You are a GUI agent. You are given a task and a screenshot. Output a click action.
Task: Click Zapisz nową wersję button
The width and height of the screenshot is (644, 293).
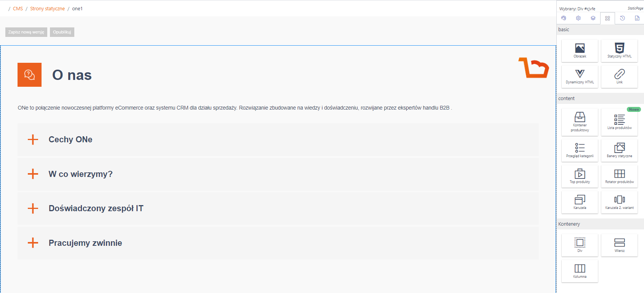(x=26, y=32)
